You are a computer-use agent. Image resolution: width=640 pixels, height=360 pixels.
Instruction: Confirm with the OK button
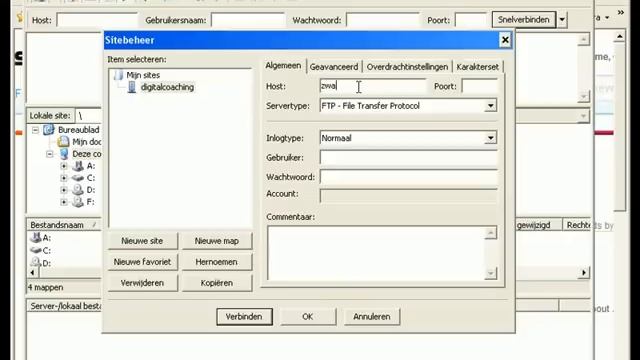[x=308, y=317]
